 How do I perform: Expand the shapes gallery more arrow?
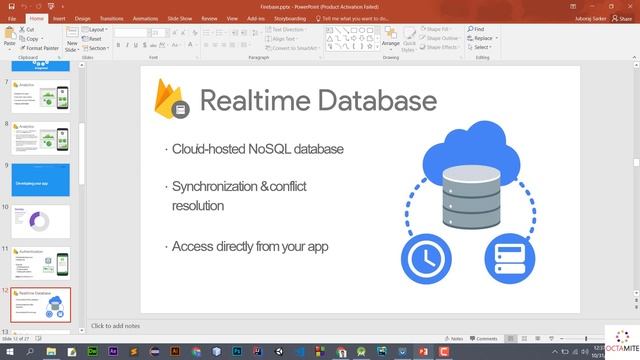click(x=377, y=48)
